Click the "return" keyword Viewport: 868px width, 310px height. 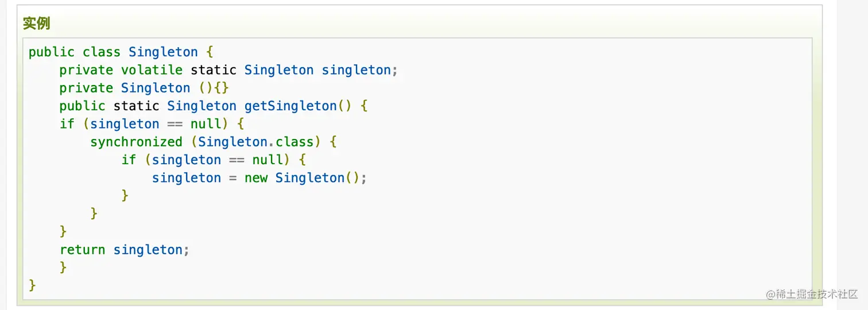coord(83,250)
